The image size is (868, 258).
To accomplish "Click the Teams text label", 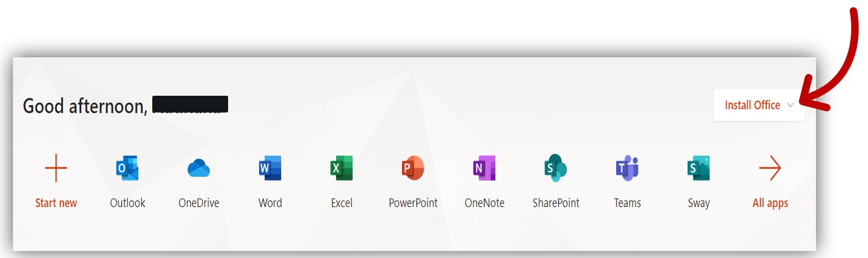I will point(627,203).
